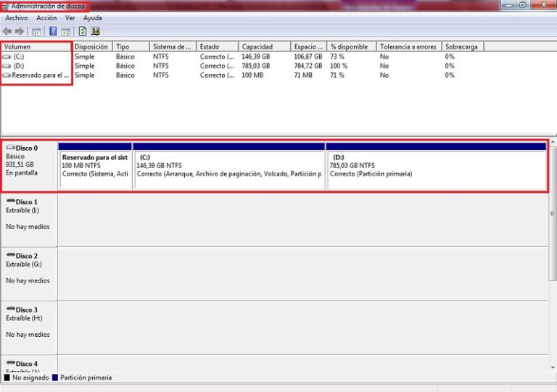Click the 931,51 GB Disco 0 size text

point(20,164)
